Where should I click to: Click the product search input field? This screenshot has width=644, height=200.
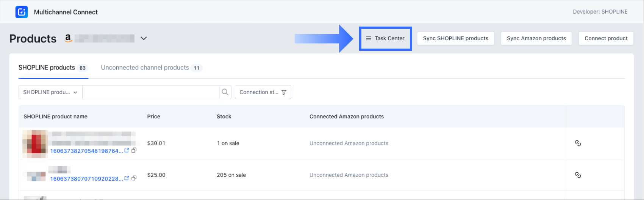pyautogui.click(x=150, y=92)
